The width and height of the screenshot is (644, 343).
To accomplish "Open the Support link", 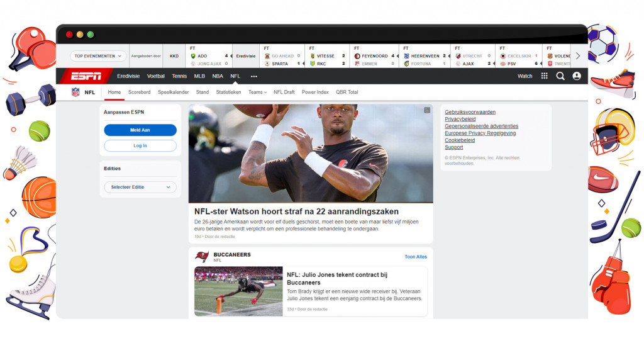I will tap(454, 147).
